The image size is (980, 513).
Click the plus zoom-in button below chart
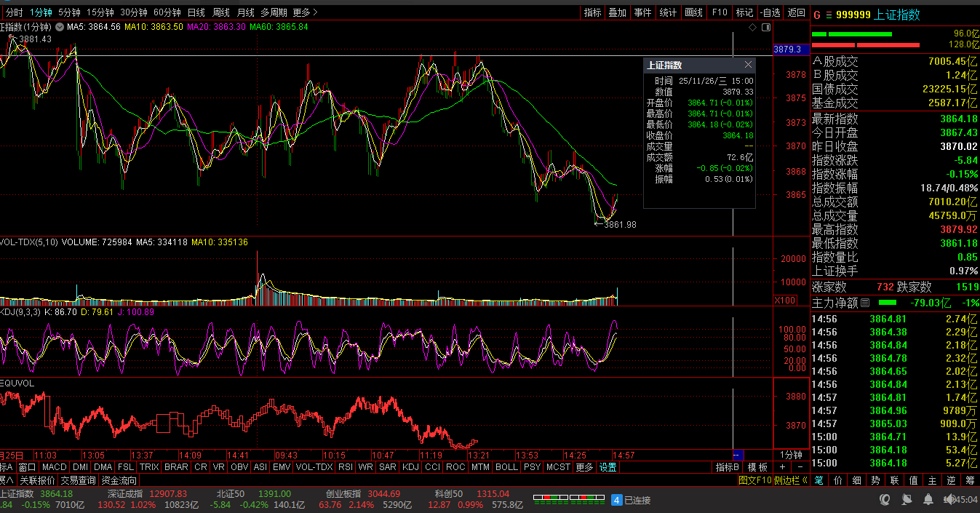pos(783,467)
